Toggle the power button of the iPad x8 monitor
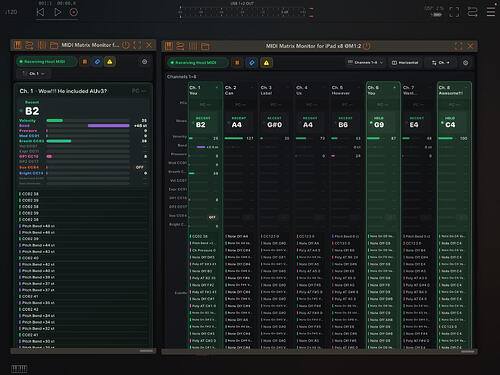 [366, 46]
